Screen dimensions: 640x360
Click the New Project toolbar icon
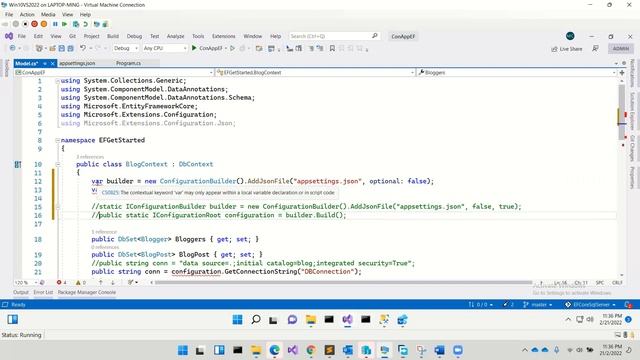39,48
